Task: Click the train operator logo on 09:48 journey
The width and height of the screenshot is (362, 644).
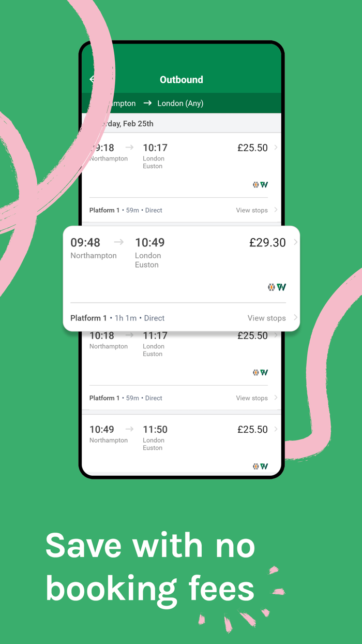Action: [277, 287]
